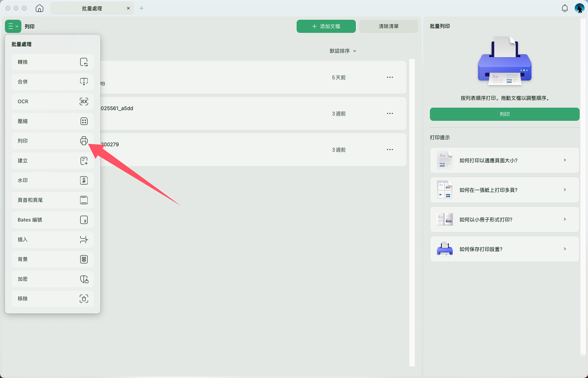The image size is (588, 378).
Task: Switch to the 批量處理 tab
Action: (x=92, y=8)
